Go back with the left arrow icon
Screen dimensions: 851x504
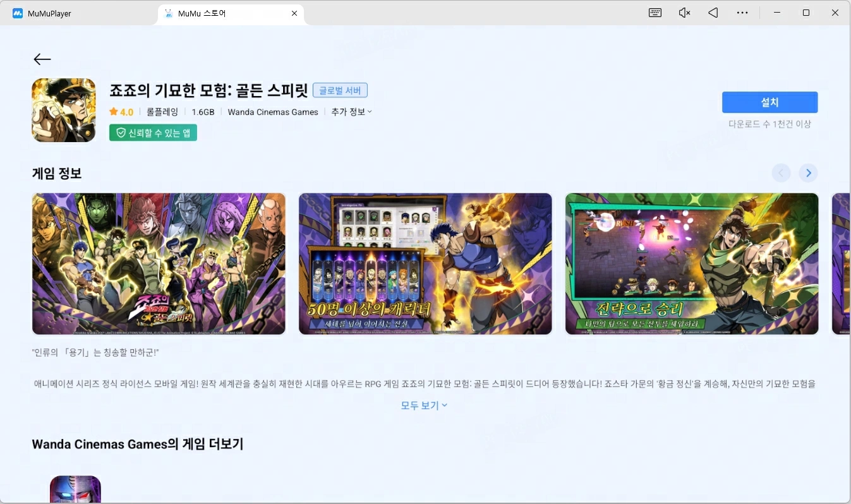tap(42, 59)
